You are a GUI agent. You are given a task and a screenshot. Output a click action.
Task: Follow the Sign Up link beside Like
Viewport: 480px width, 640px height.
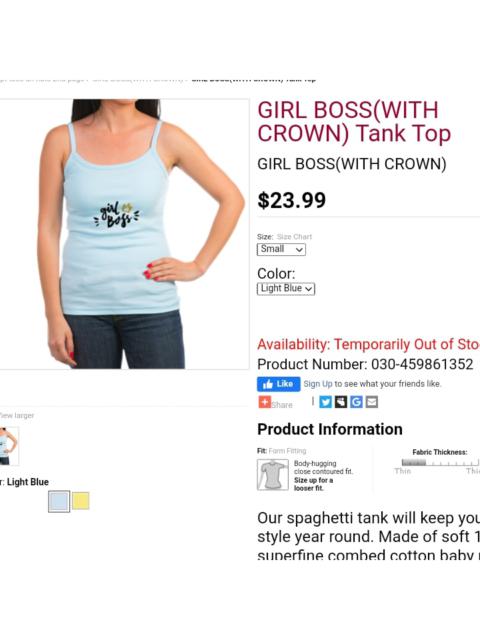click(x=318, y=384)
